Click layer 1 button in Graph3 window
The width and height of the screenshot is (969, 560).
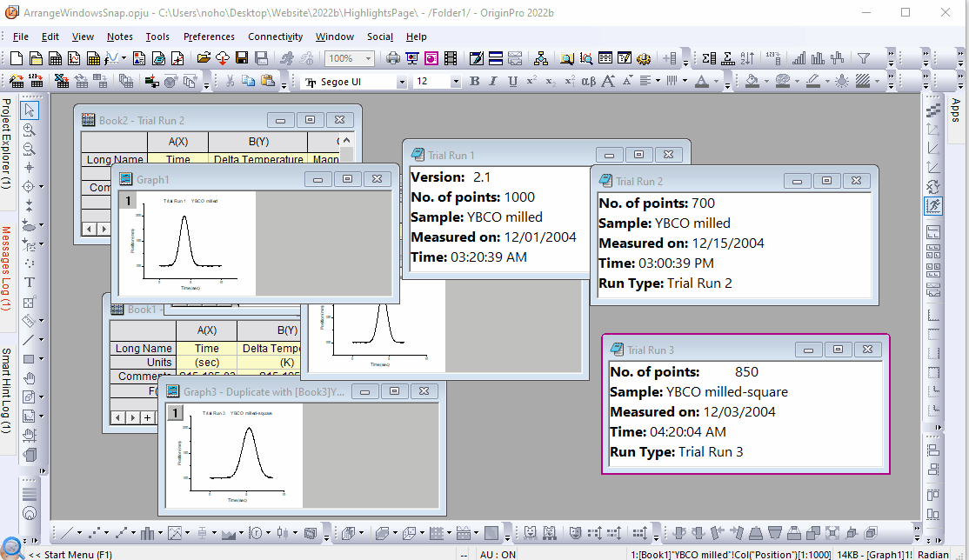point(175,412)
